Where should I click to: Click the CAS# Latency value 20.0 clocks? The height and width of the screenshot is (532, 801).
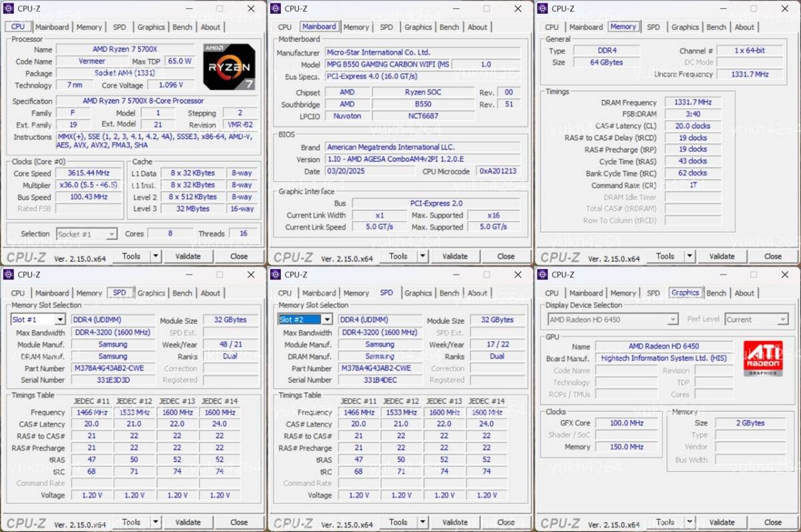pos(693,126)
